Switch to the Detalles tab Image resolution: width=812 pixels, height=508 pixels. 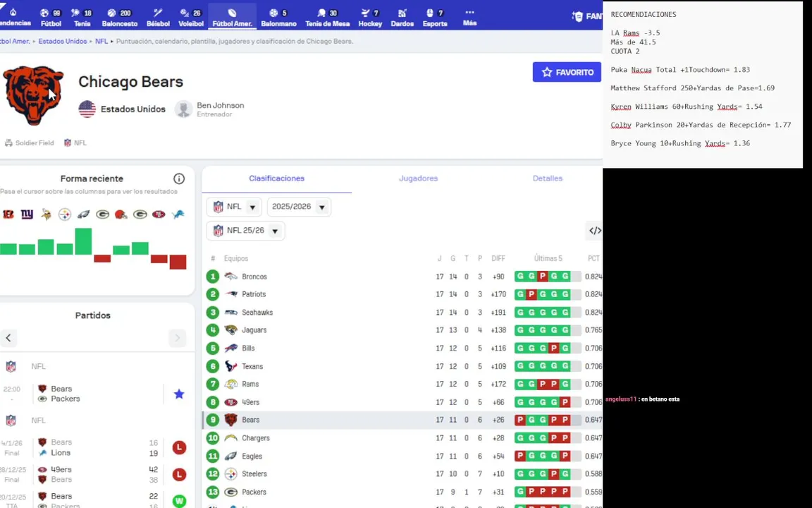tap(548, 179)
